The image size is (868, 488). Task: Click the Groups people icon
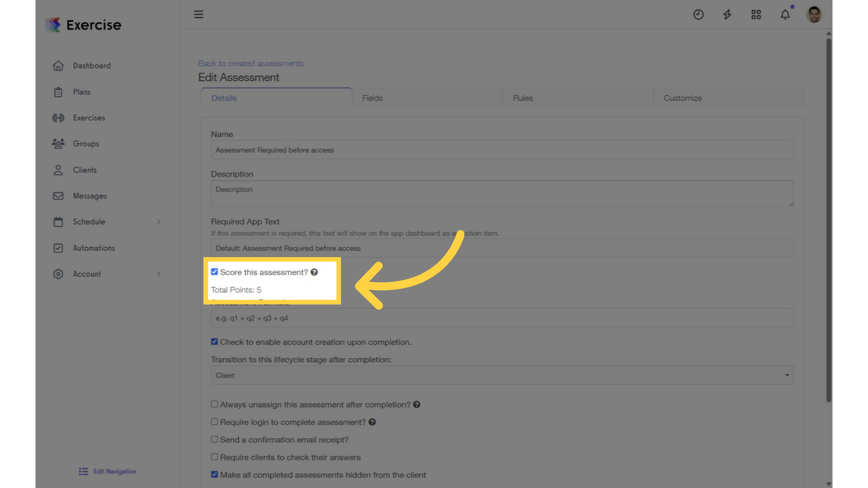(x=58, y=144)
